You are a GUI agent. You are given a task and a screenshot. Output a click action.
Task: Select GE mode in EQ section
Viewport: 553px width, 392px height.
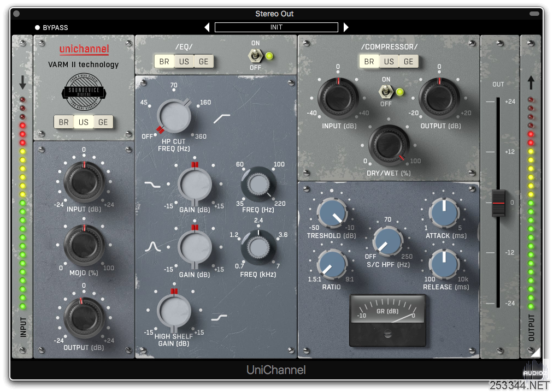[x=203, y=61]
